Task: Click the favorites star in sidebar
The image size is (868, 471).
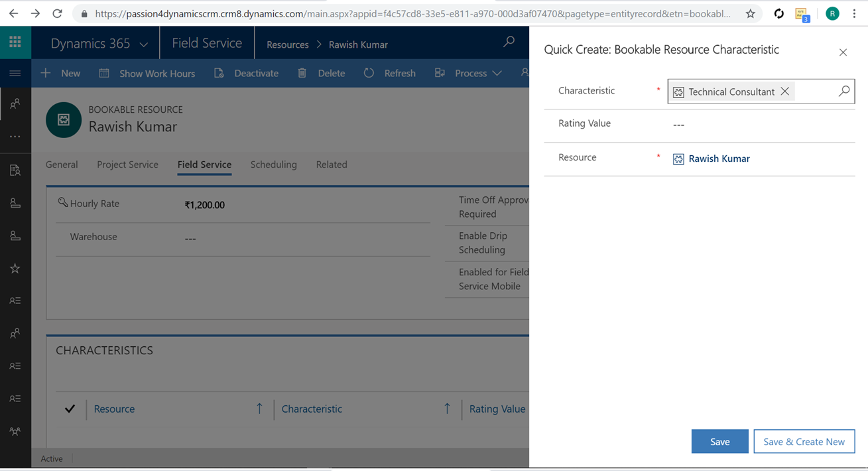Action: pos(15,269)
